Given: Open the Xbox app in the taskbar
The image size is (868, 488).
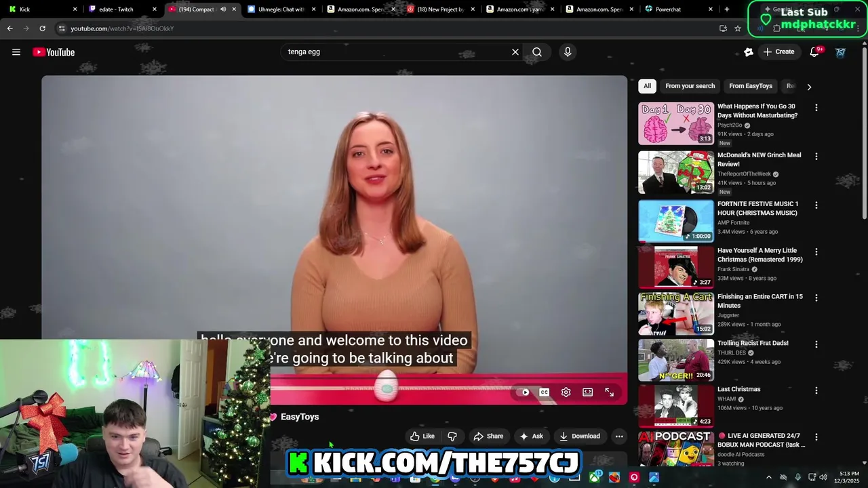Looking at the screenshot, I should click(595, 477).
